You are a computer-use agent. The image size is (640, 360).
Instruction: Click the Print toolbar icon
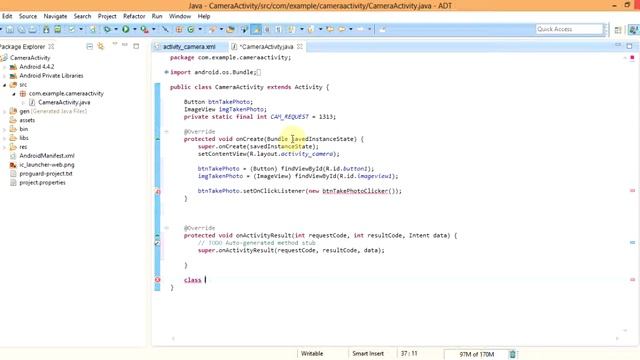32,29
